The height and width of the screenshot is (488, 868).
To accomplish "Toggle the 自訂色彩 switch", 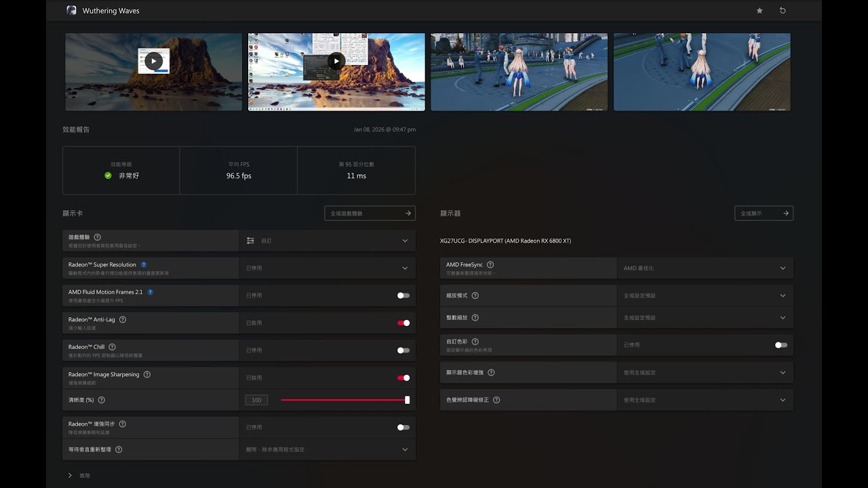I will [781, 345].
